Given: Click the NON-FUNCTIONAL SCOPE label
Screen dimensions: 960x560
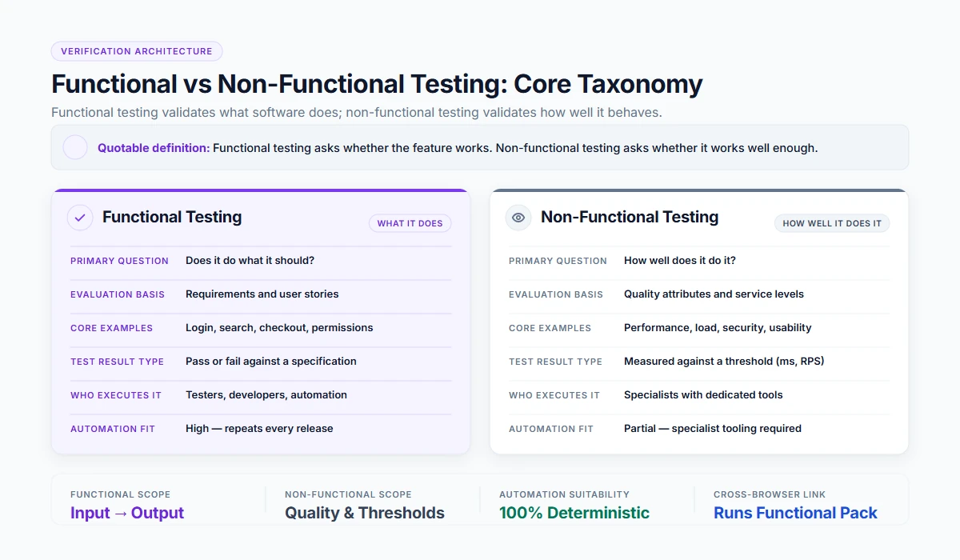Looking at the screenshot, I should click(348, 494).
